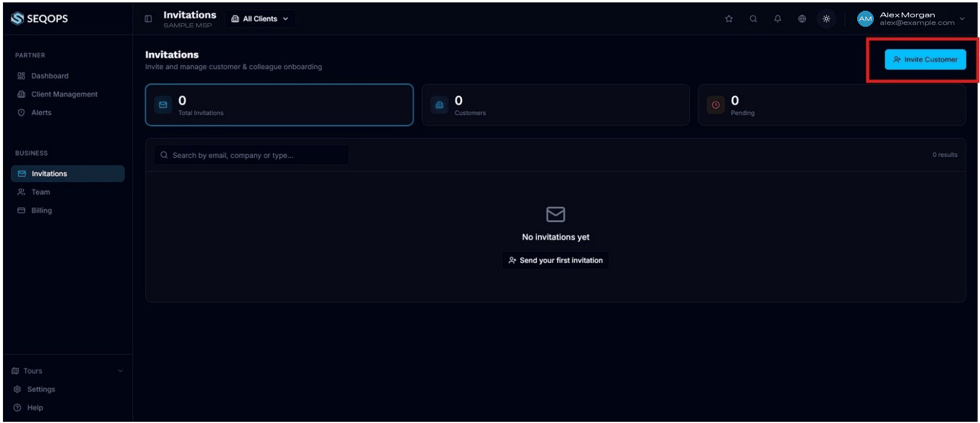Click the empty-state envelope icon

pos(555,214)
